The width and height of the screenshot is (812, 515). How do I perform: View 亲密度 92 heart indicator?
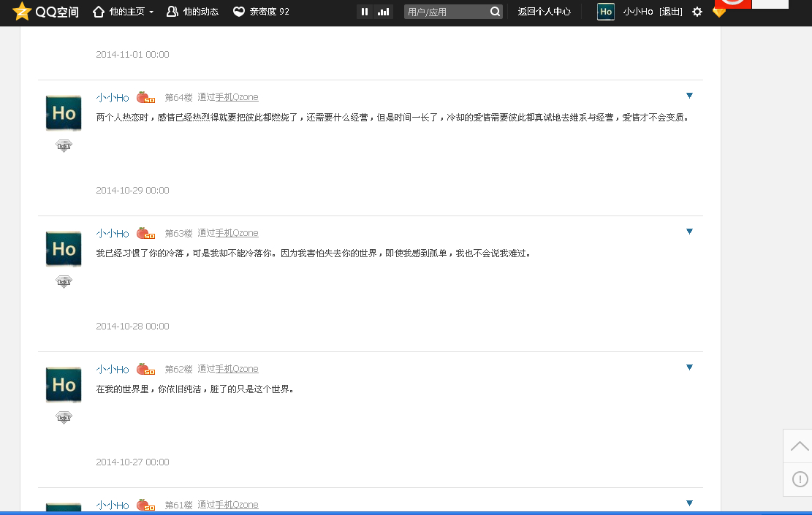click(x=261, y=12)
